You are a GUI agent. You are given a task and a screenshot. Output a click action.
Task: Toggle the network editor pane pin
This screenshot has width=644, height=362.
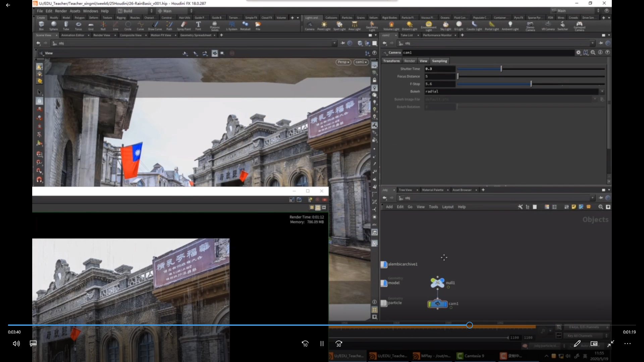click(601, 198)
